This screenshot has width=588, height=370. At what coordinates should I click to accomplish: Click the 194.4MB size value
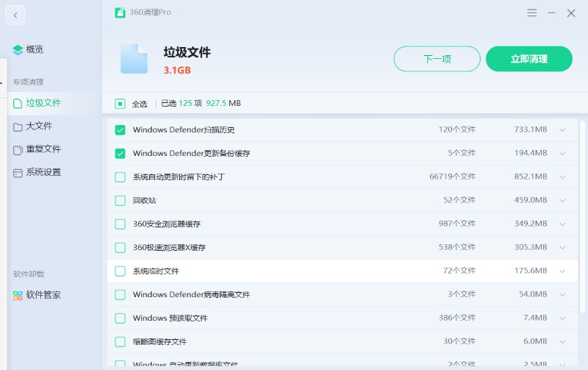point(531,153)
